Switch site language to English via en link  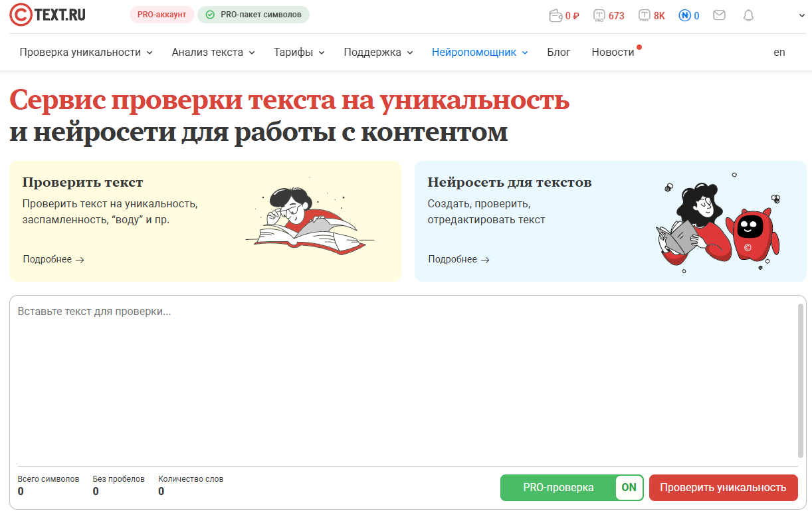coord(779,52)
